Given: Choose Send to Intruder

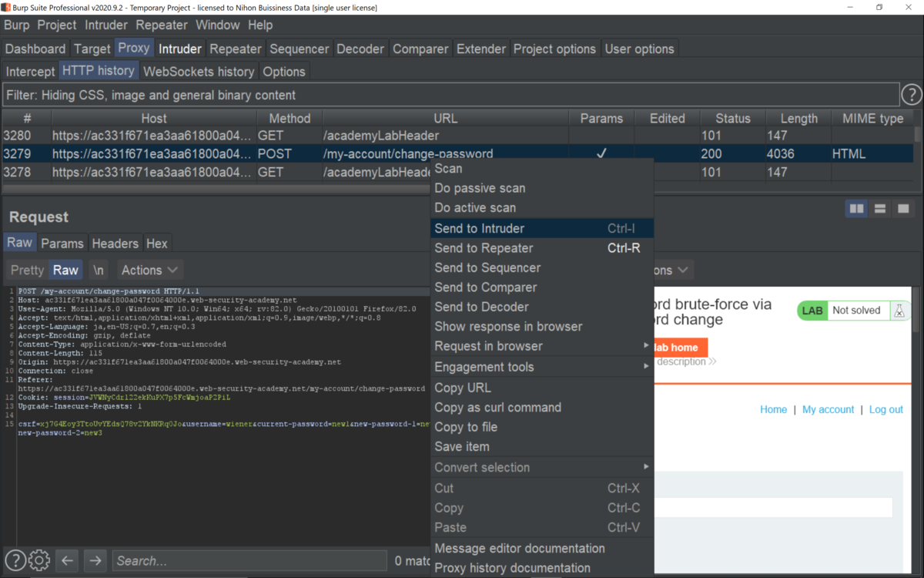Looking at the screenshot, I should pyautogui.click(x=542, y=228).
